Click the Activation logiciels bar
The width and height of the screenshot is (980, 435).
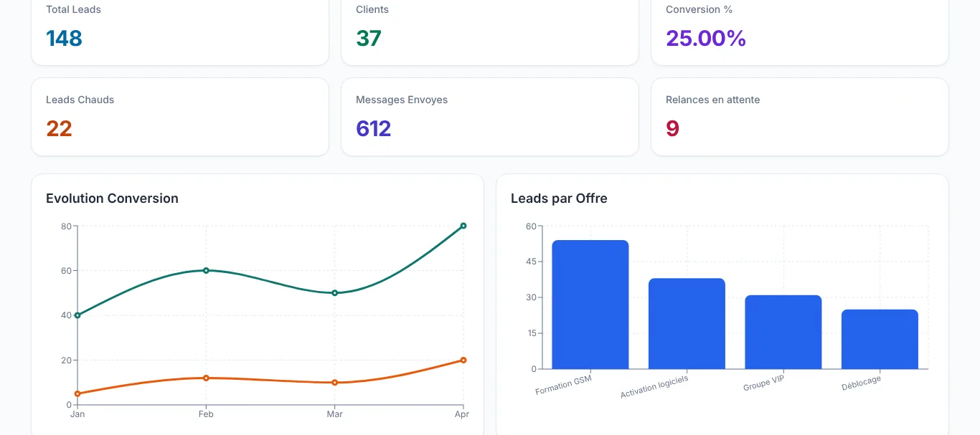687,324
